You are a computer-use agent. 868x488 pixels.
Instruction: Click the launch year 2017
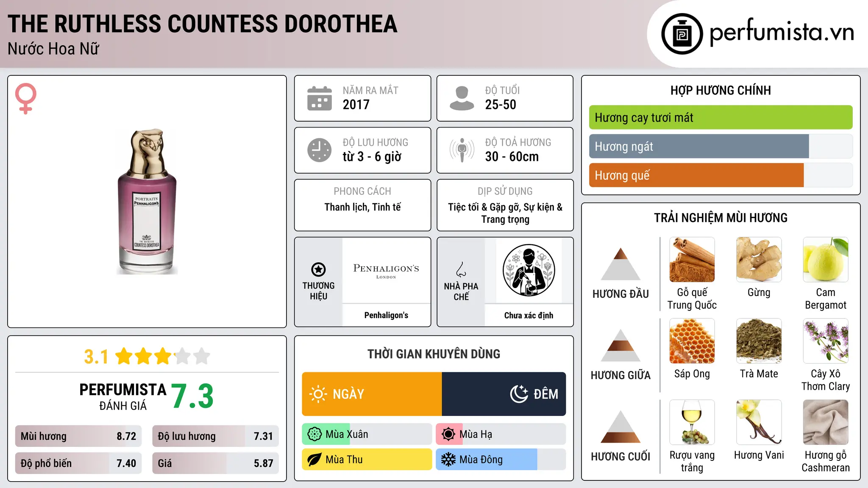[x=356, y=105]
